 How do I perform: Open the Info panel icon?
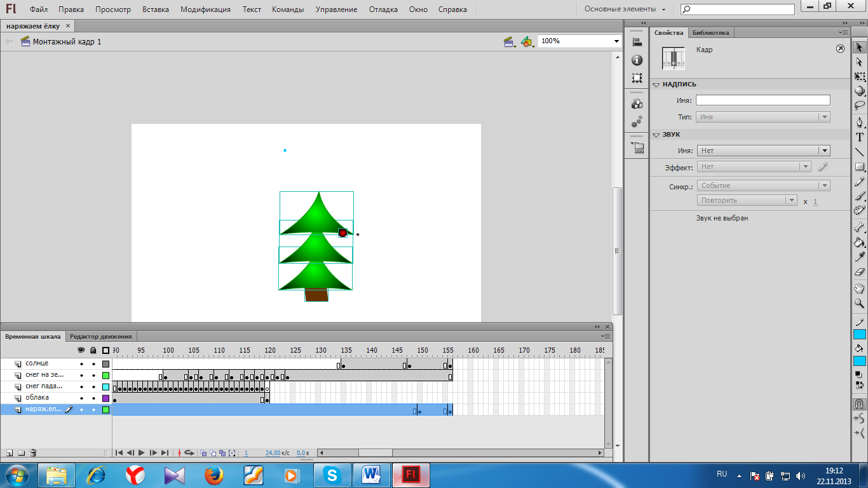tap(637, 60)
